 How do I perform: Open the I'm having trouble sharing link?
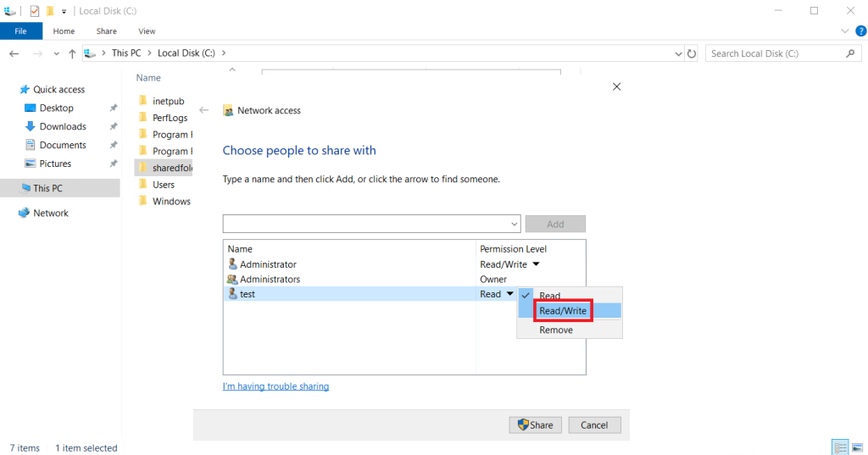tap(275, 386)
